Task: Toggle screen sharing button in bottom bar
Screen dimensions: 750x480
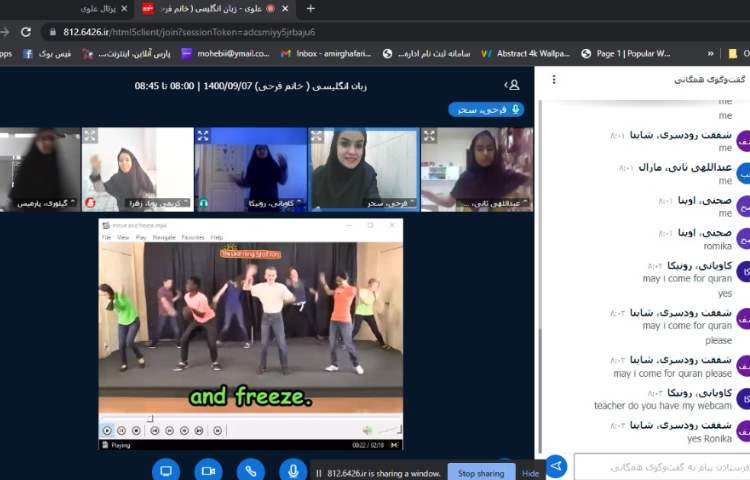Action: pyautogui.click(x=165, y=471)
